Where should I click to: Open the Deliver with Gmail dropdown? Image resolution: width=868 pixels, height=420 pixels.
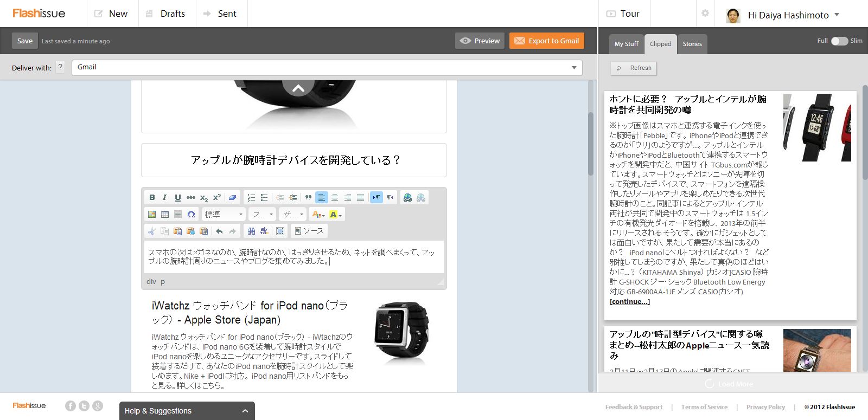327,68
